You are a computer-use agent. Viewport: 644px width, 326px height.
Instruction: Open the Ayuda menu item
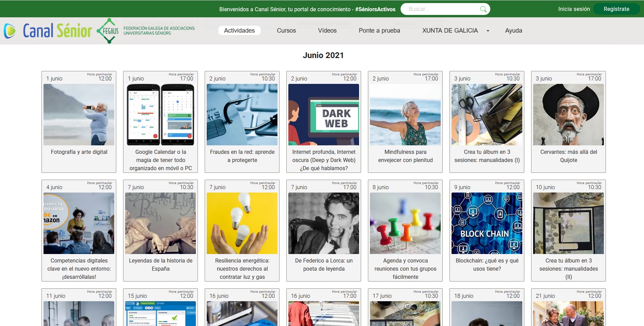[x=513, y=31]
